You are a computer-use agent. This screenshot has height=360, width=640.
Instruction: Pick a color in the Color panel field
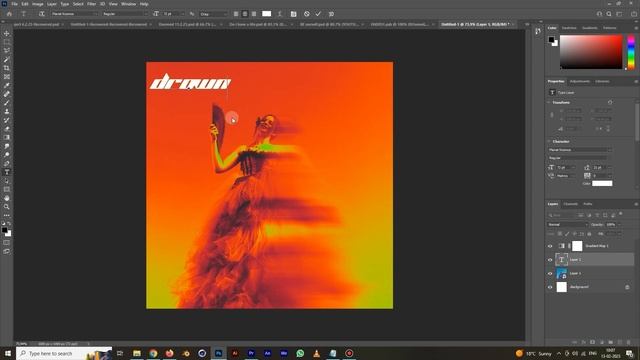coord(591,52)
